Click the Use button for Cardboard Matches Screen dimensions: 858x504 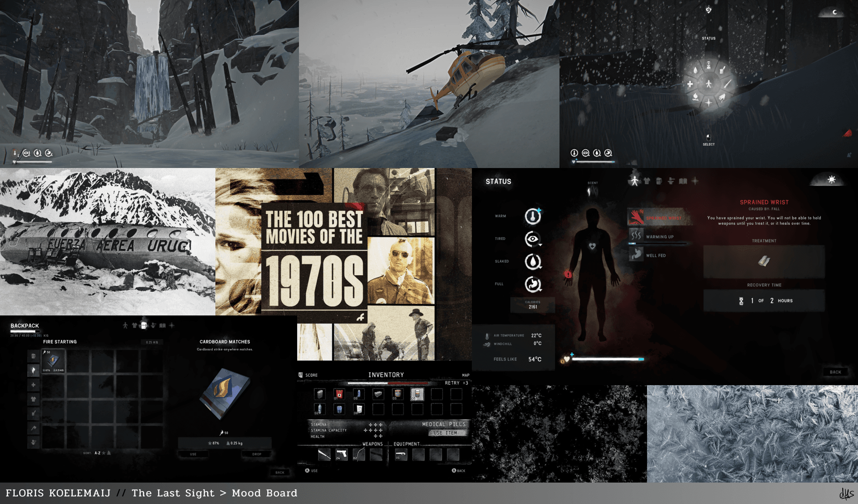[193, 454]
